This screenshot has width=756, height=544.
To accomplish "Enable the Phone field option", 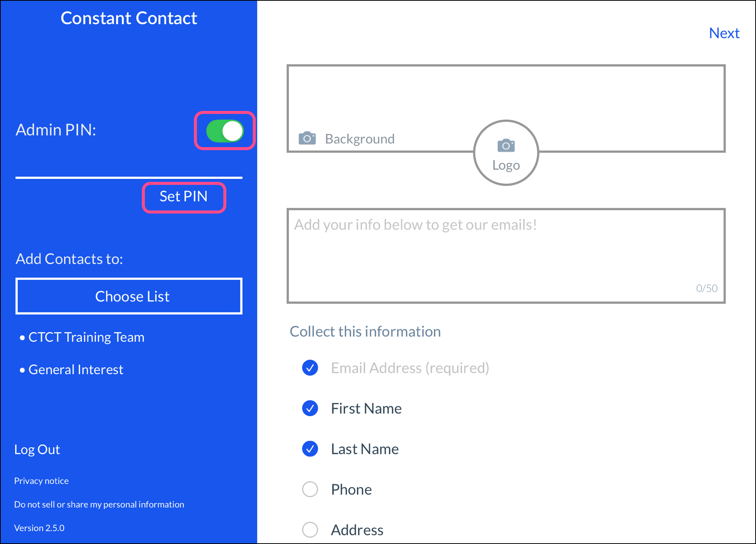I will [310, 489].
